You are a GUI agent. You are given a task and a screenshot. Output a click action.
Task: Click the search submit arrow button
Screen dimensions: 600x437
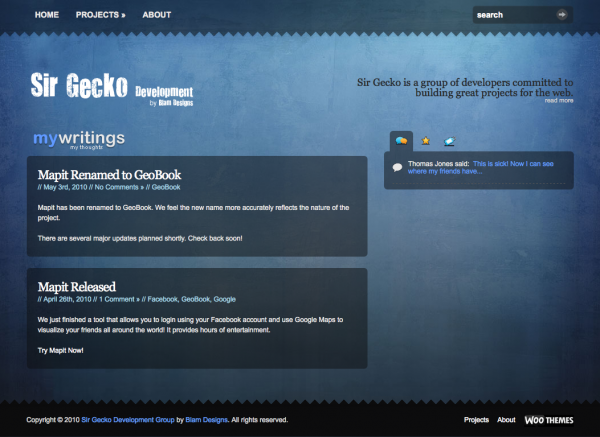tap(562, 15)
